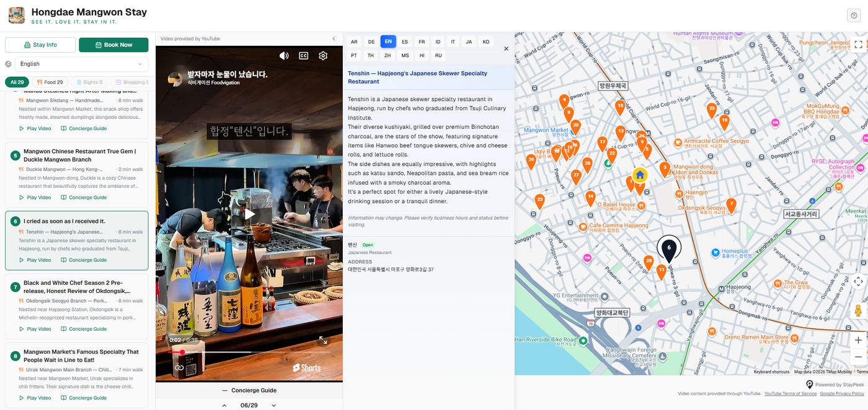
Task: Copy the video link using the chain icon
Action: pos(179,368)
